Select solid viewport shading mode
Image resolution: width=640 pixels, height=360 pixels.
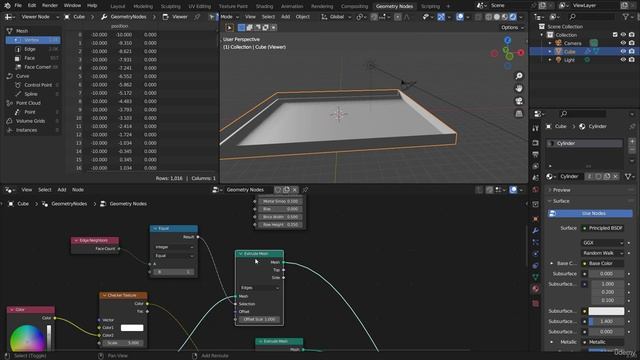(x=497, y=17)
